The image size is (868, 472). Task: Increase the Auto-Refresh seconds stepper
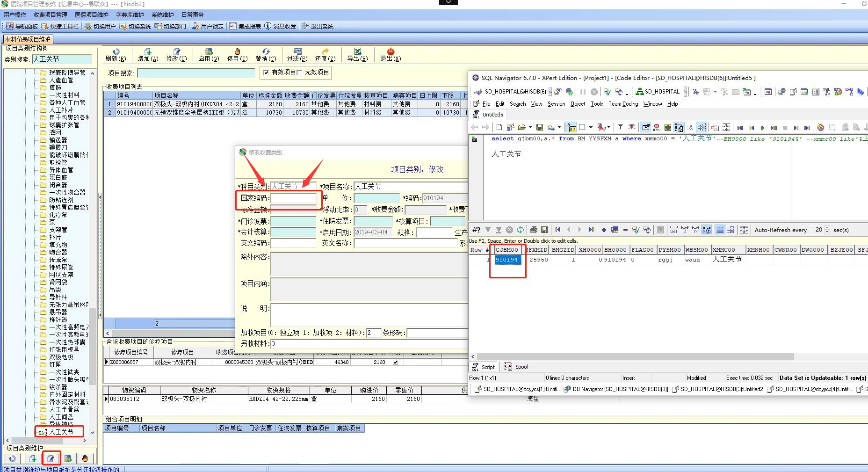pyautogui.click(x=827, y=228)
